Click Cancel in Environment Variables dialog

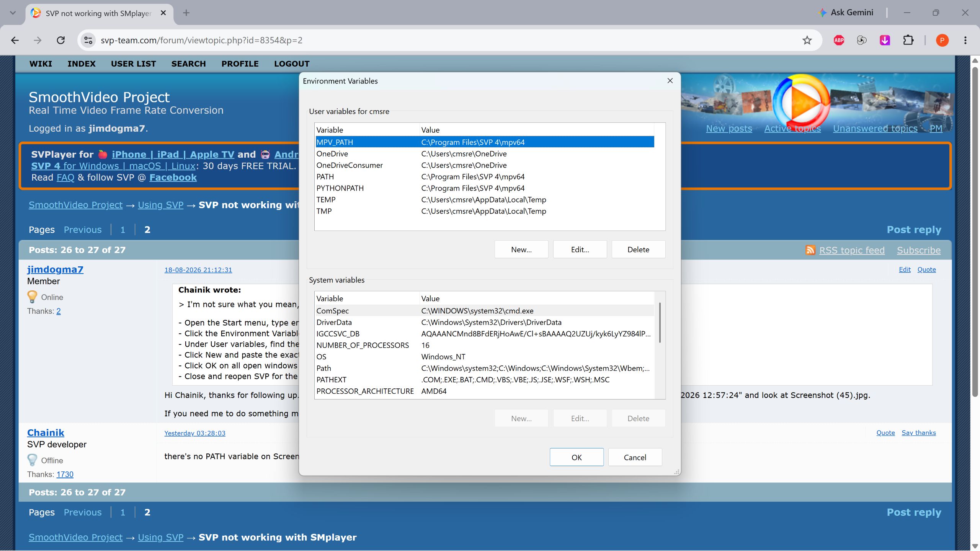pos(635,457)
